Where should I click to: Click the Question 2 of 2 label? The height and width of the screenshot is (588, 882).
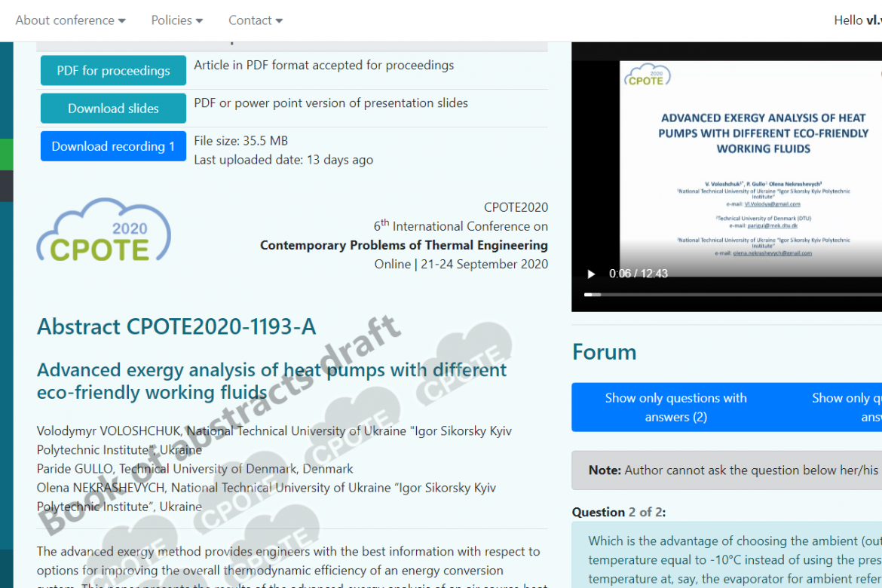coord(618,512)
